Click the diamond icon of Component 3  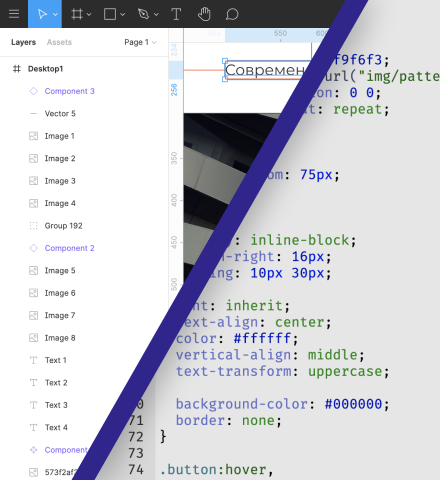[x=34, y=91]
